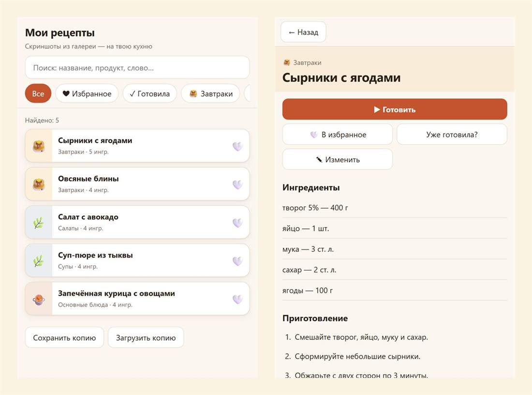
Task: Click the Найдено: 5 counter
Action: [42, 120]
